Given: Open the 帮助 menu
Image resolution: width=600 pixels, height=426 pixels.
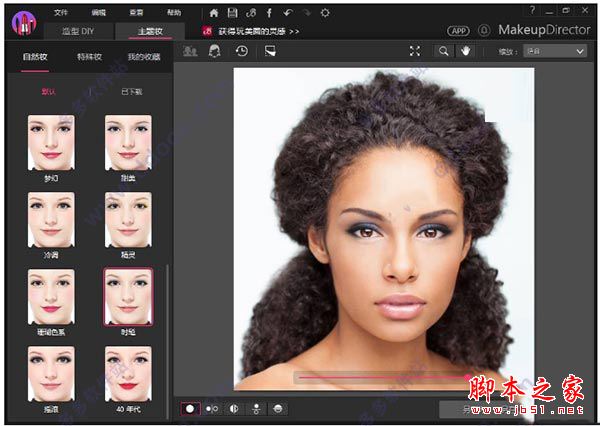Looking at the screenshot, I should 174,13.
